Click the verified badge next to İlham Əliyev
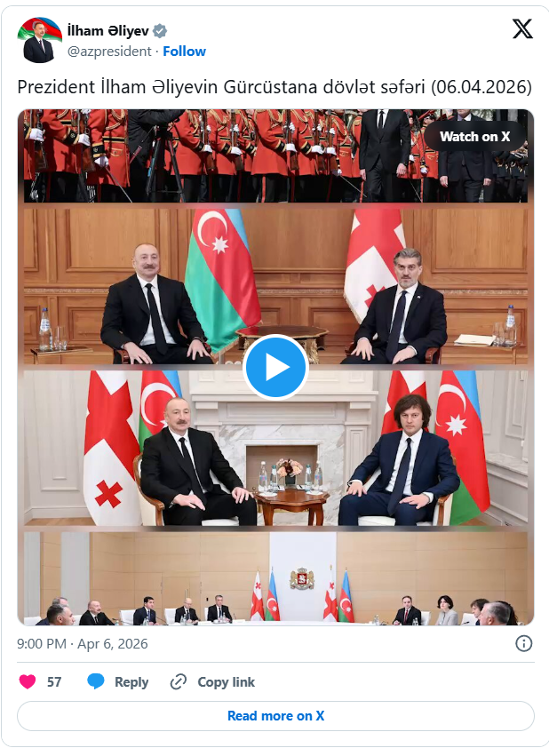This screenshot has width=549, height=756. tap(160, 31)
